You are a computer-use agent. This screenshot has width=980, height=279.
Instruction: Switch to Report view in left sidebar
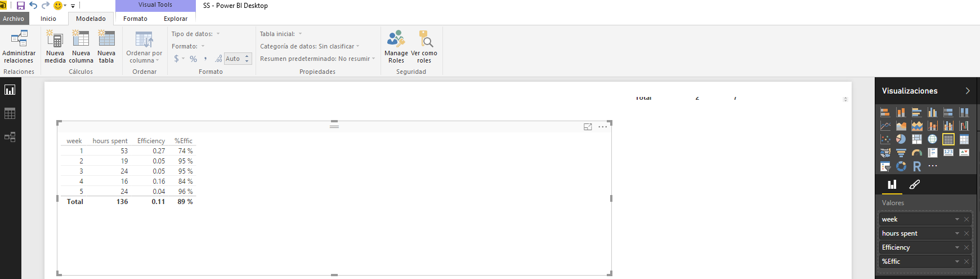pos(10,90)
